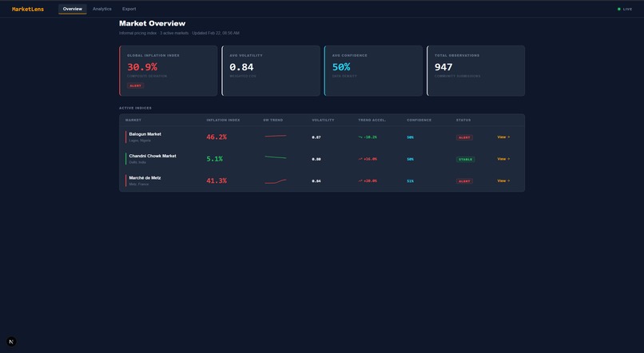644x353 pixels.
Task: Click the Balogun Market trend sparkline
Action: pyautogui.click(x=276, y=137)
